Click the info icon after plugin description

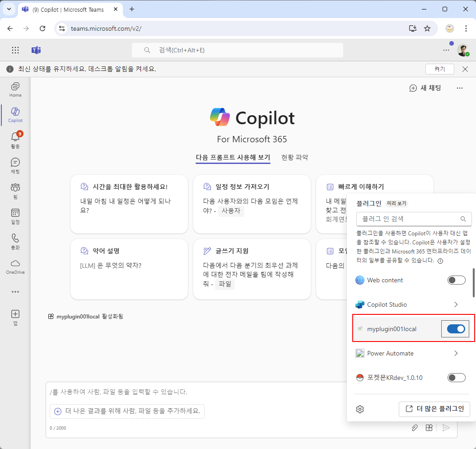(440, 261)
